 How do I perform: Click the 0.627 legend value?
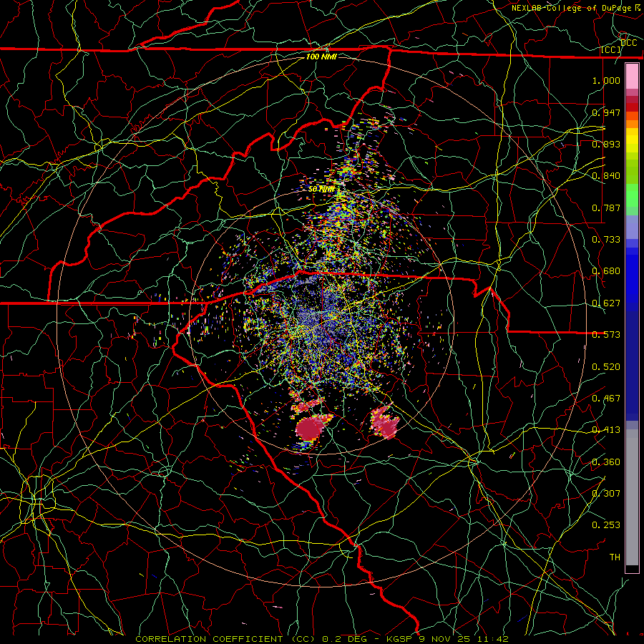coord(606,303)
